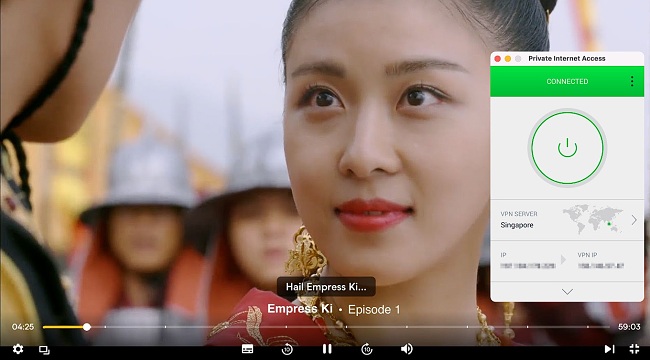
Task: Mute the volume speaker icon
Action: pos(407,349)
